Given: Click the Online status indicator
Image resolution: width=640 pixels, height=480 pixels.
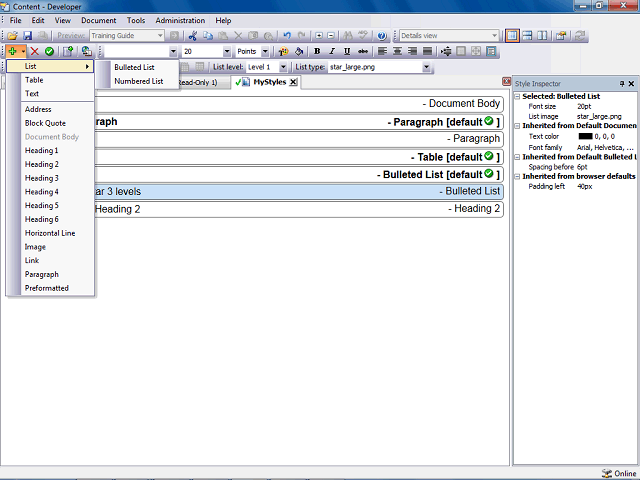Looking at the screenshot, I should coord(619,473).
